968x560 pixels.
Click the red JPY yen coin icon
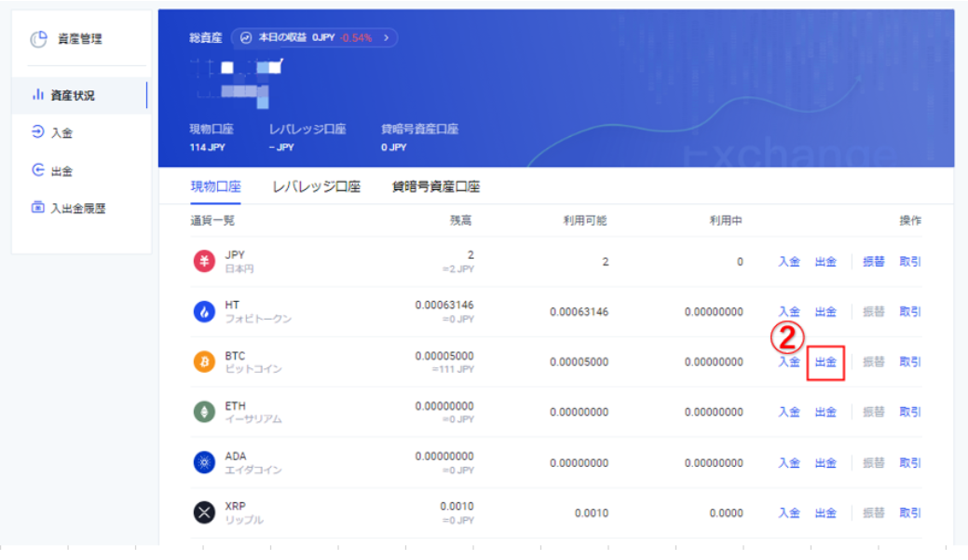(x=204, y=261)
